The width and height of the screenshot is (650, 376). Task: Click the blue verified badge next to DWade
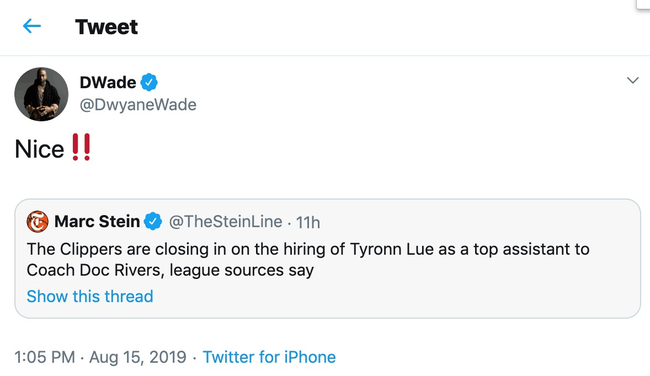click(x=149, y=82)
